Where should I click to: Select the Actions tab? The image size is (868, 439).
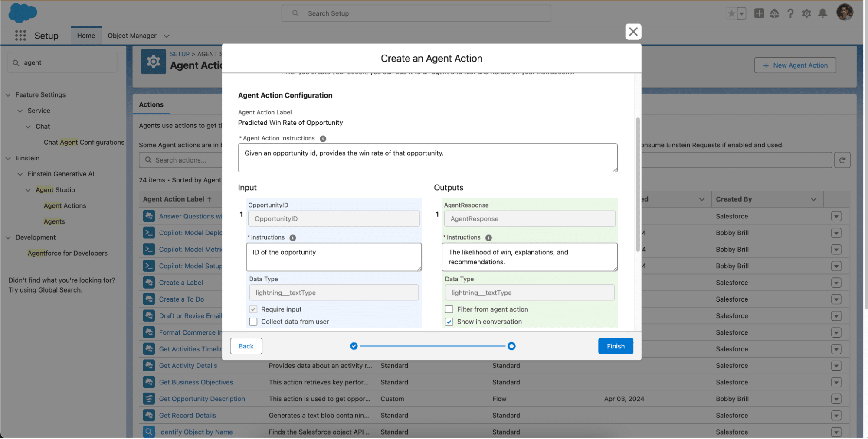151,104
